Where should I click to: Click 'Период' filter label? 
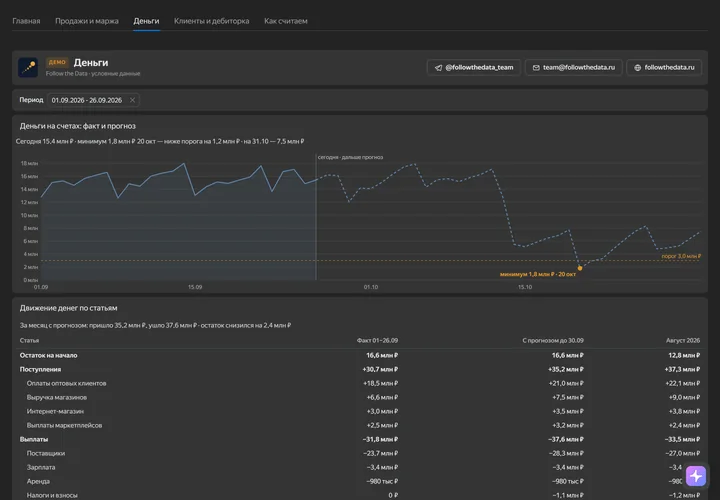click(x=31, y=100)
